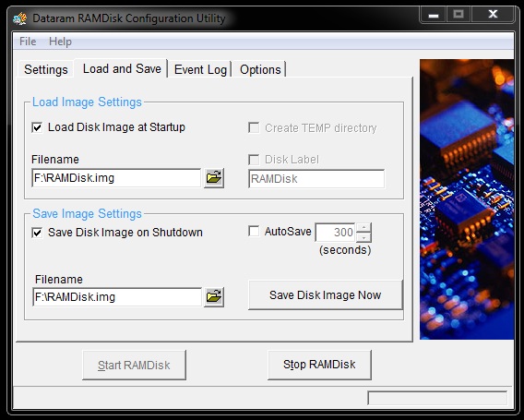Maximize the RAMDisk Configuration window

pos(458,15)
